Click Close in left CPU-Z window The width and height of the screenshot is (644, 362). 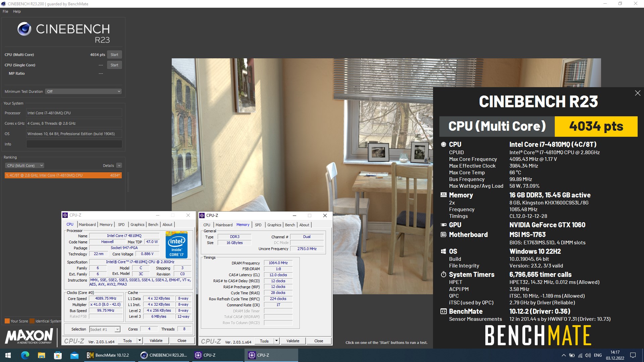tap(182, 341)
